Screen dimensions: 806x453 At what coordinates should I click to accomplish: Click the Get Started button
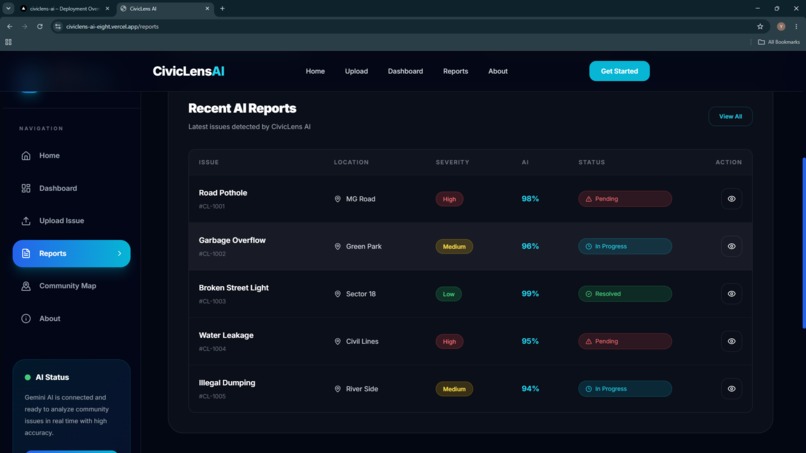pos(619,71)
